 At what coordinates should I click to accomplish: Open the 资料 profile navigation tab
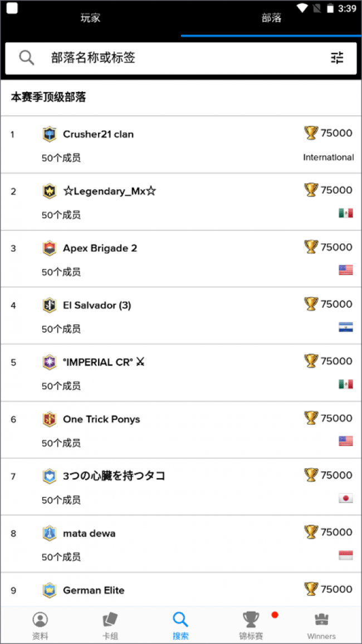40,625
